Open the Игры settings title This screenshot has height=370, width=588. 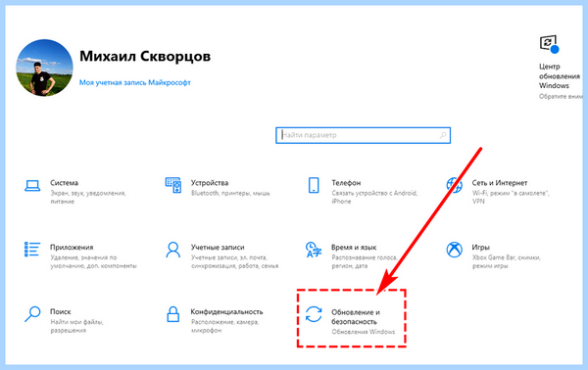coord(481,248)
